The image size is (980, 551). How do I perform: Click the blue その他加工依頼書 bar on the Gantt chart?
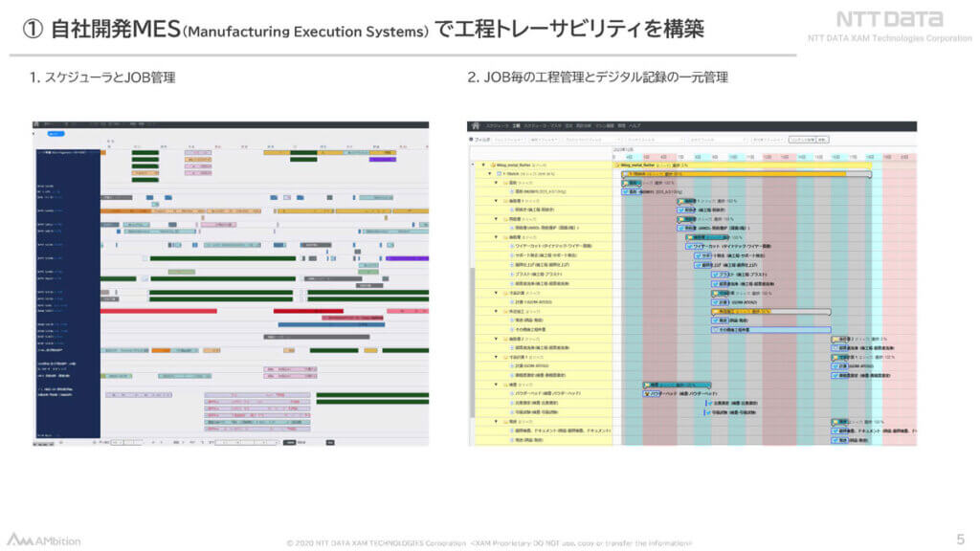tap(771, 330)
